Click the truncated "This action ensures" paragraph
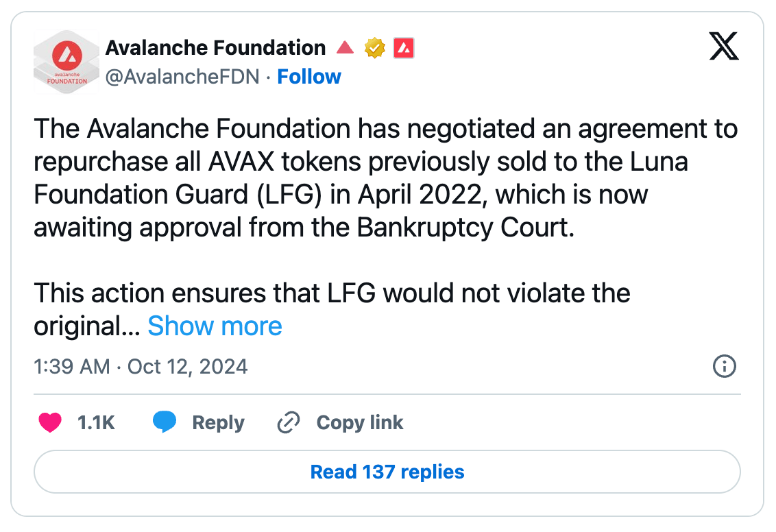The image size is (776, 532). 332,294
